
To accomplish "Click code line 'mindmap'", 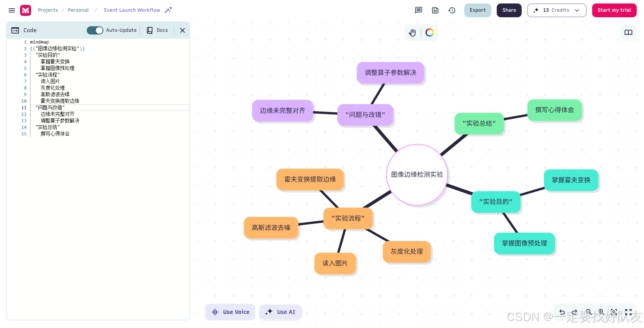I will [x=39, y=42].
